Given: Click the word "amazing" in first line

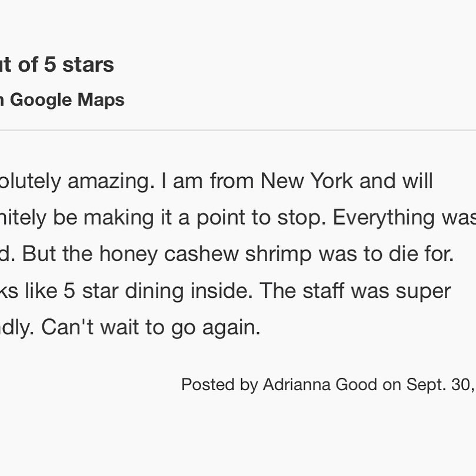Looking at the screenshot, I should 113,181.
